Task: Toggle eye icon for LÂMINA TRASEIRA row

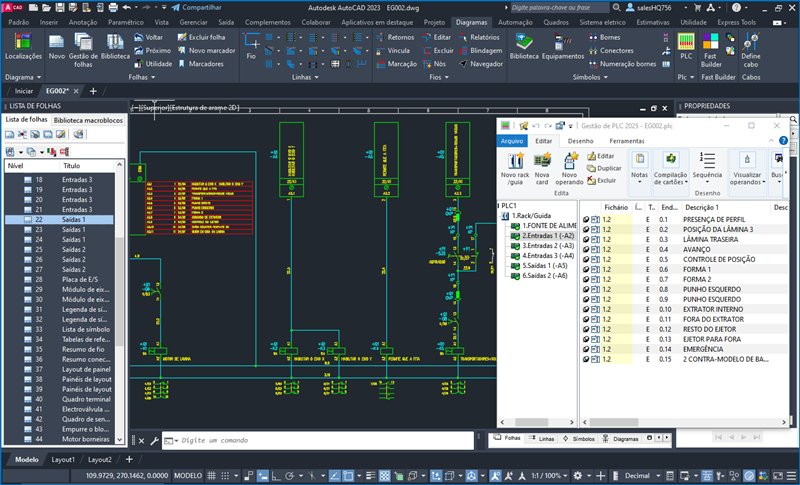Action: point(586,239)
